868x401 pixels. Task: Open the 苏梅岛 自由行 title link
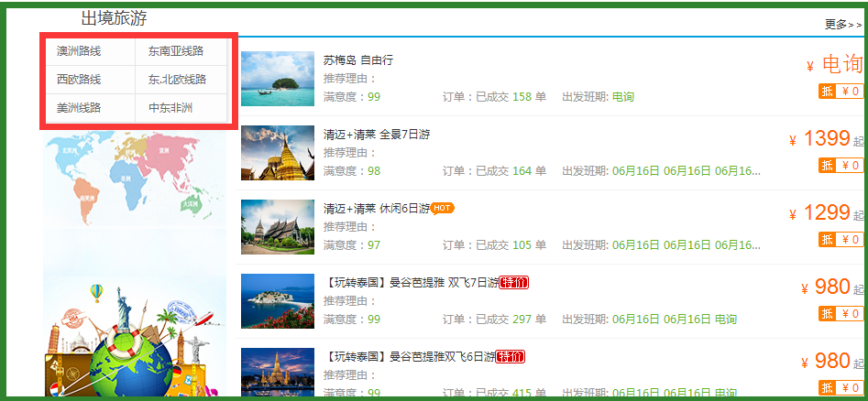[357, 60]
